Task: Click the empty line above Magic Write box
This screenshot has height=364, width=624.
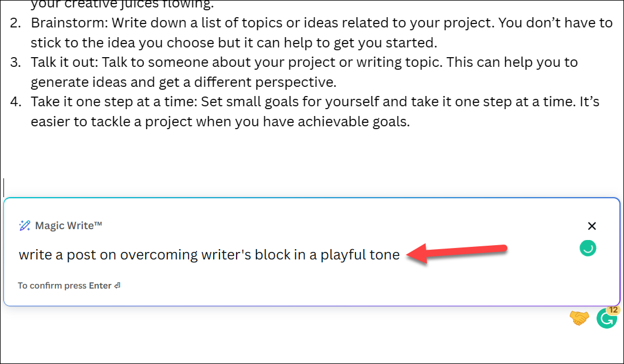Action: (310, 187)
